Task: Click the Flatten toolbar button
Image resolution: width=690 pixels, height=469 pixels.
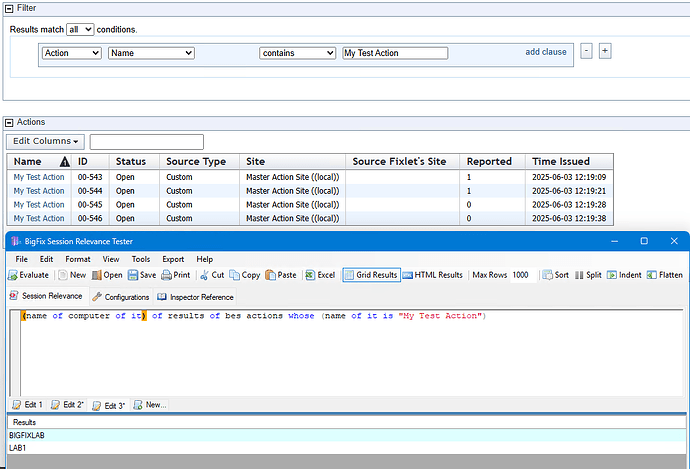Action: [x=665, y=275]
